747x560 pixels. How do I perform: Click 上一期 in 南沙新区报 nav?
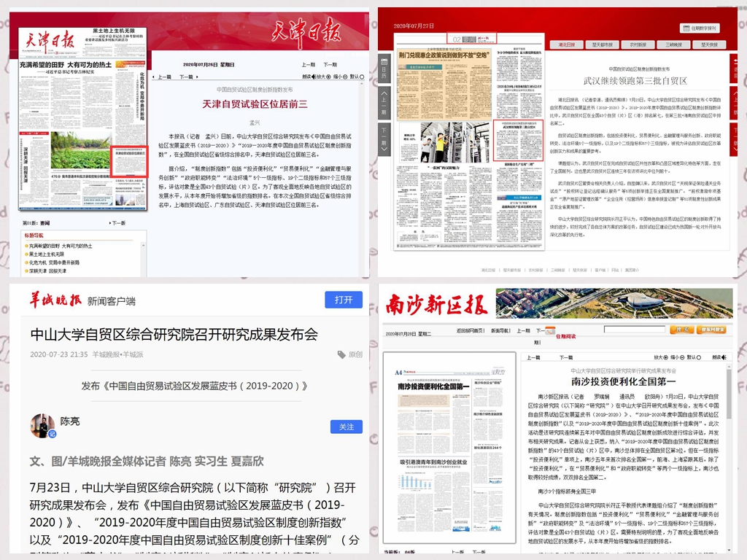(523, 330)
